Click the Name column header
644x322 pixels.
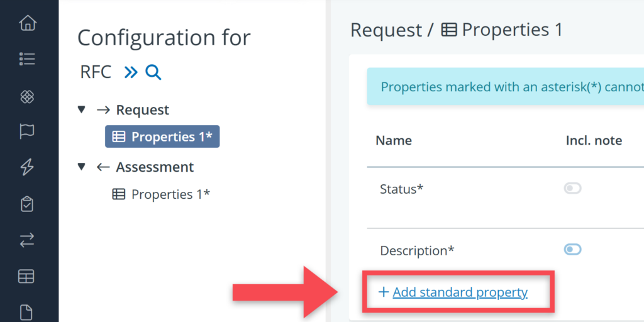tap(394, 140)
